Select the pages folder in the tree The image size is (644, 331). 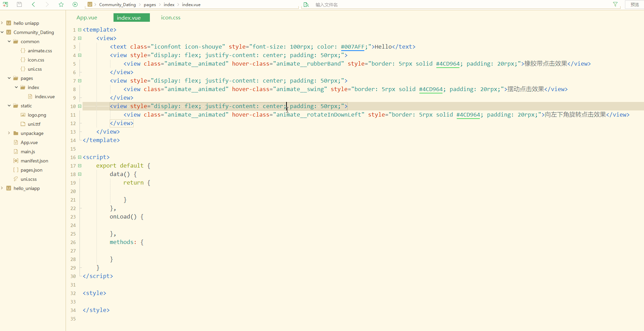point(27,78)
